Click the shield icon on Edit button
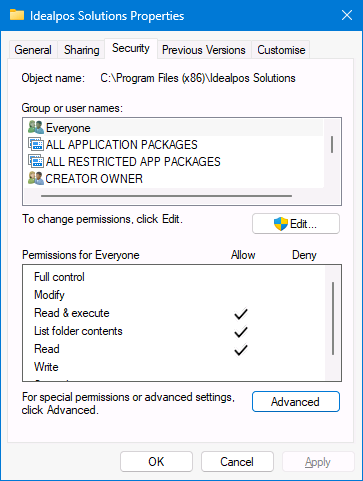This screenshot has height=481, width=363. coord(281,224)
